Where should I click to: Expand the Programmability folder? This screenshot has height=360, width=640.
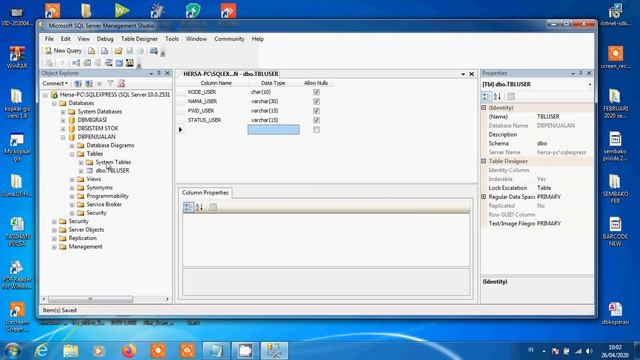coord(72,196)
